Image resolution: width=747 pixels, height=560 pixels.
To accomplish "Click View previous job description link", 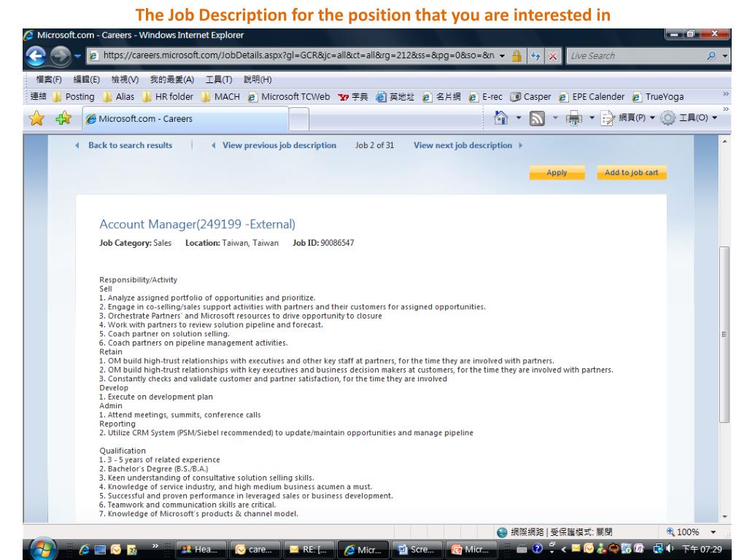I will [279, 145].
